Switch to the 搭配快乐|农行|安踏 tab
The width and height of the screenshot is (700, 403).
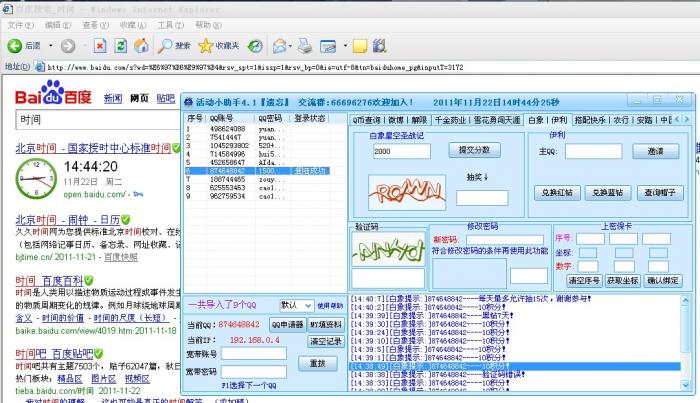click(623, 120)
